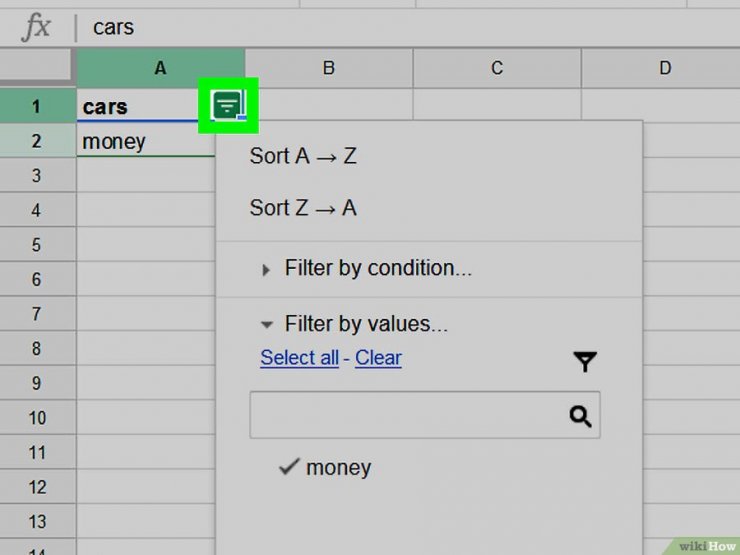Select row 10 header
Screen dimensions: 740x555
tap(37, 418)
